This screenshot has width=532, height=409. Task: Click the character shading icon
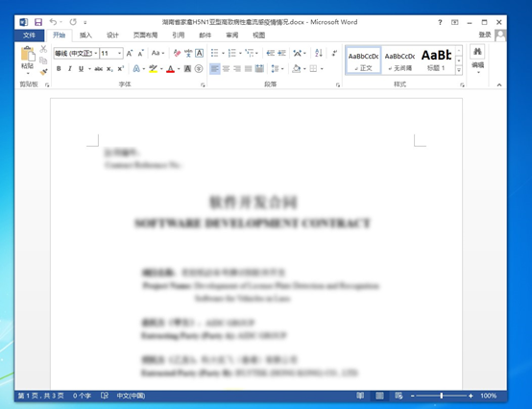[187, 69]
